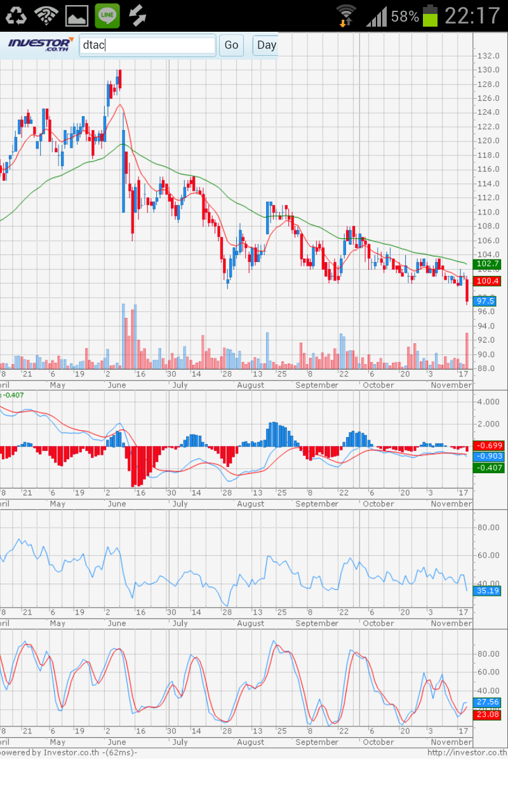The width and height of the screenshot is (508, 812).
Task: Tap the http://investor.co.th footer link
Action: coord(467,752)
